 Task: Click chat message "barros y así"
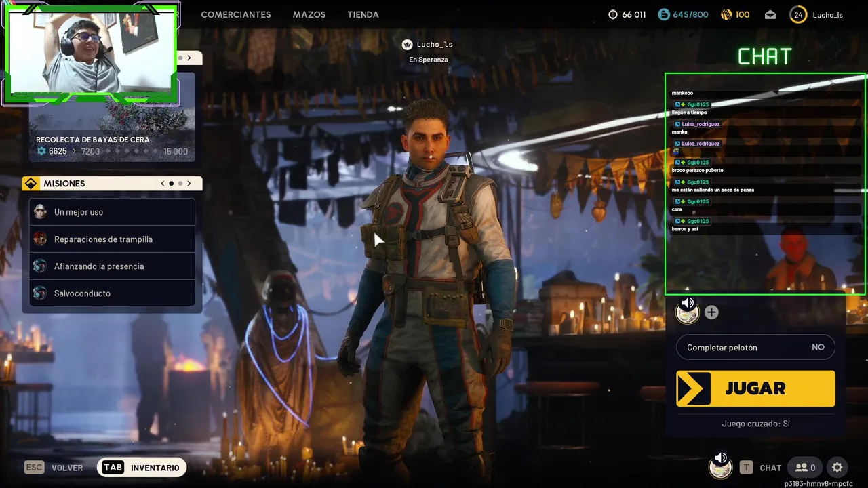click(x=684, y=229)
